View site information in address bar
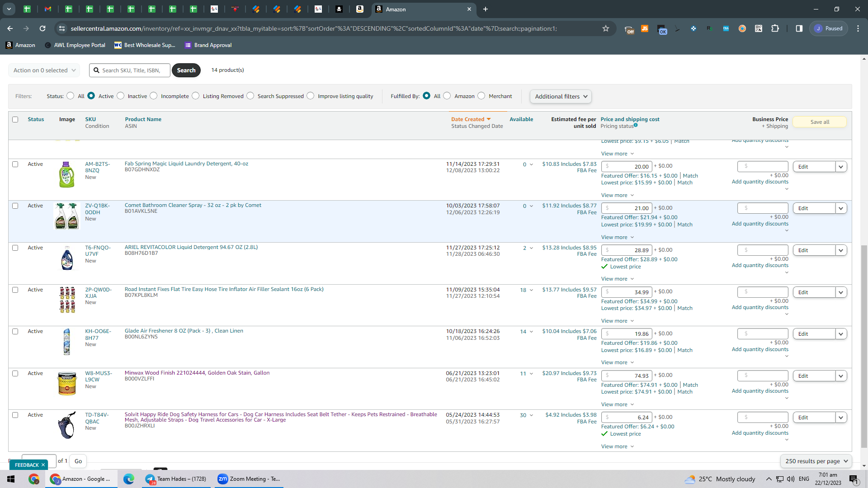The height and width of the screenshot is (488, 868). 62,28
